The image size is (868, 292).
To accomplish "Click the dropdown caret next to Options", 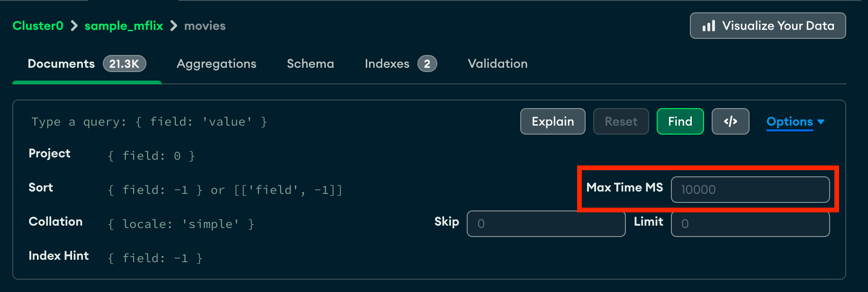I will [821, 122].
